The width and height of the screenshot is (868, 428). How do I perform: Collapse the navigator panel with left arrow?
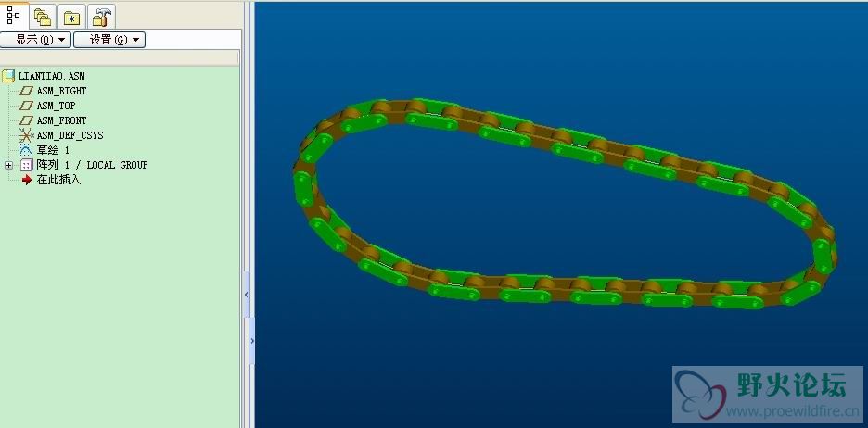click(247, 296)
